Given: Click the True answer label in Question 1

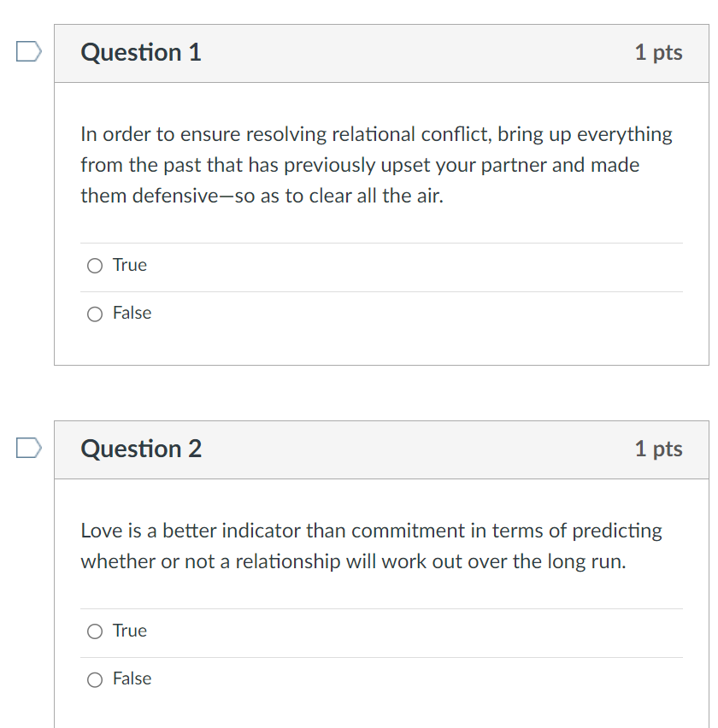Looking at the screenshot, I should 128,265.
